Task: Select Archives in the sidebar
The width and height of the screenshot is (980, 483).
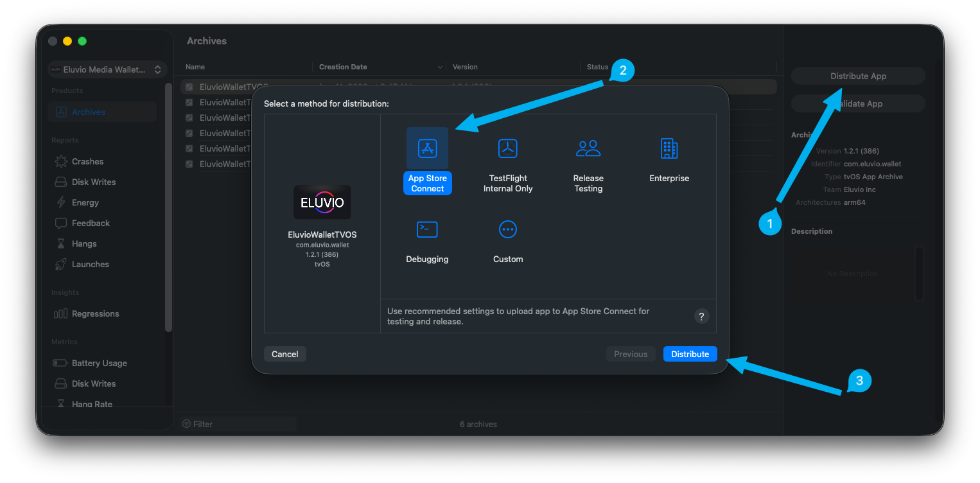Action: tap(102, 112)
